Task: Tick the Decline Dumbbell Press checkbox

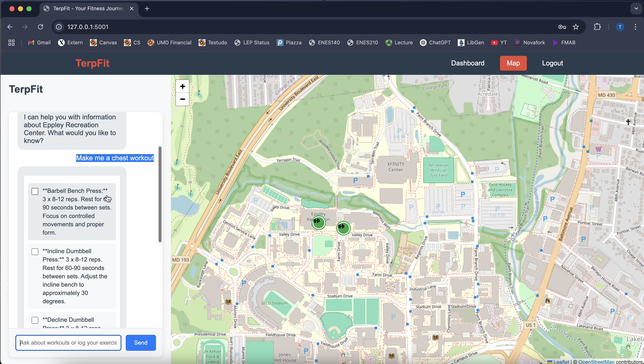Action: click(x=35, y=320)
